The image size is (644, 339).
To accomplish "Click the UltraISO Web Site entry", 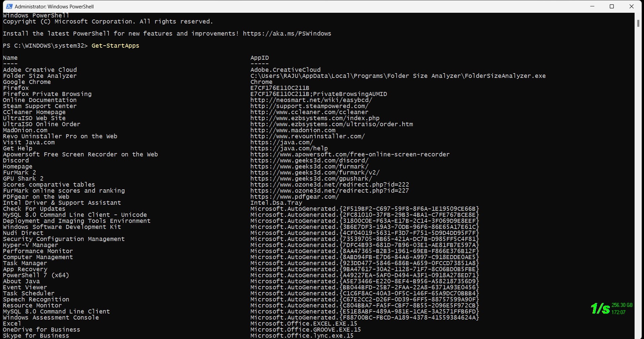I will pos(34,118).
